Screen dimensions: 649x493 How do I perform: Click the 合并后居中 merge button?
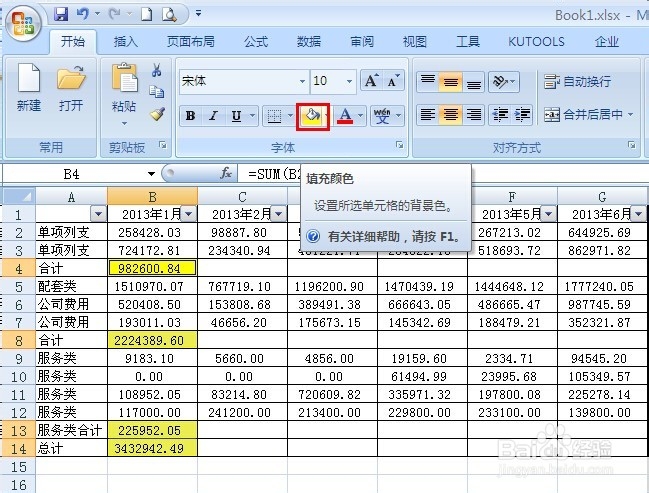tap(583, 114)
